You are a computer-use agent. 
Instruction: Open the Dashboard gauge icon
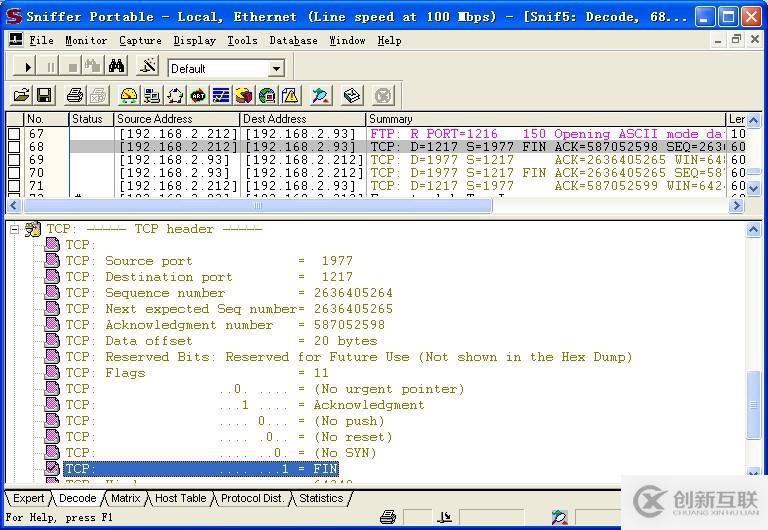[128, 96]
